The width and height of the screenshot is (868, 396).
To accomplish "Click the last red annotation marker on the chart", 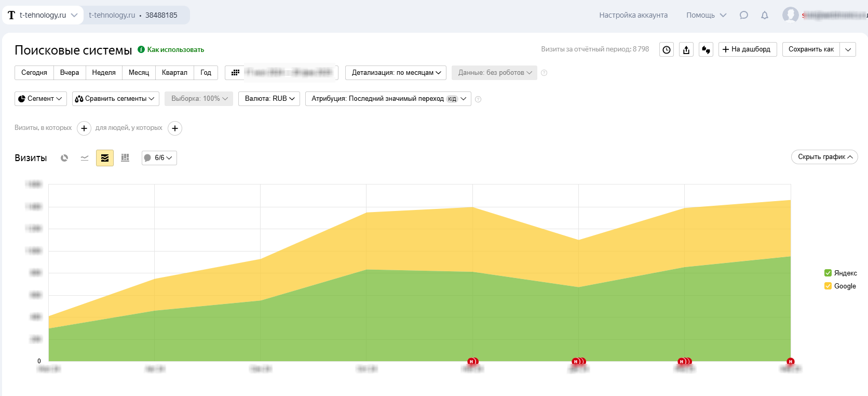I will click(x=790, y=362).
